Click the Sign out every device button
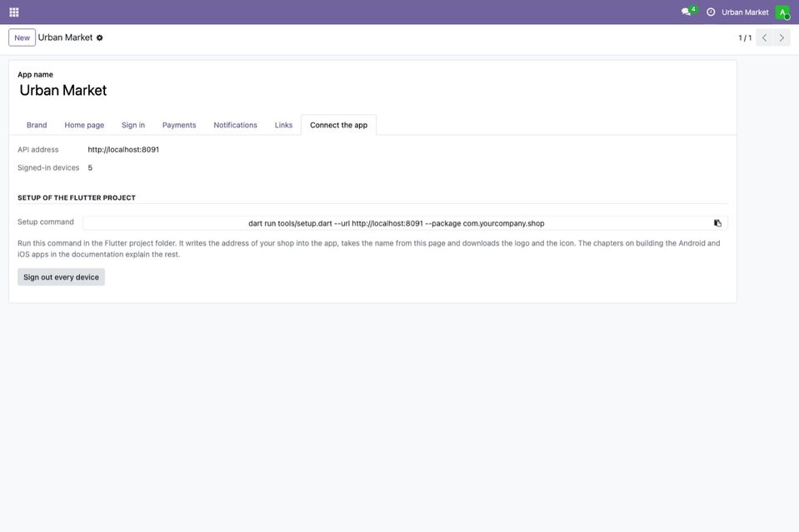 coord(61,277)
